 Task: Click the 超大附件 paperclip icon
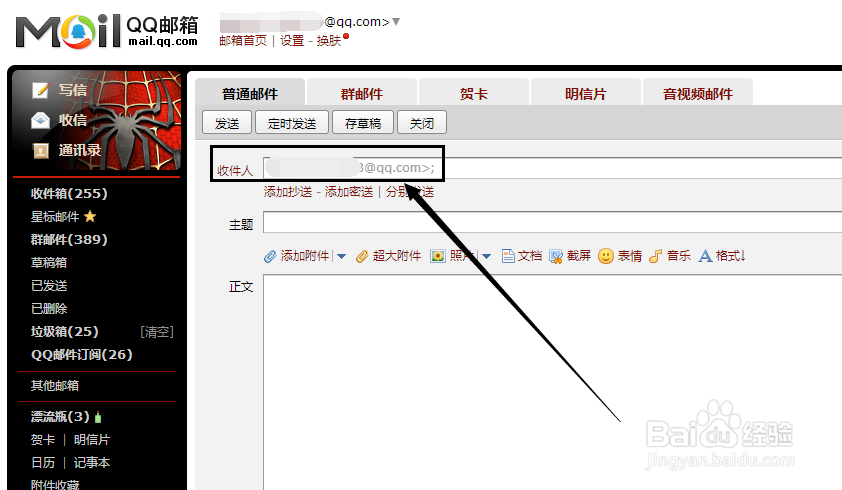tap(362, 256)
